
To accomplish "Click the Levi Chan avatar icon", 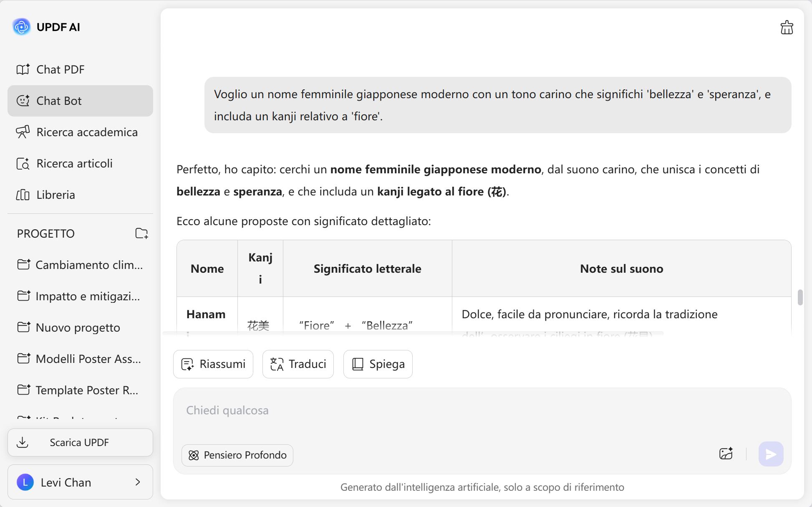I will [x=25, y=482].
